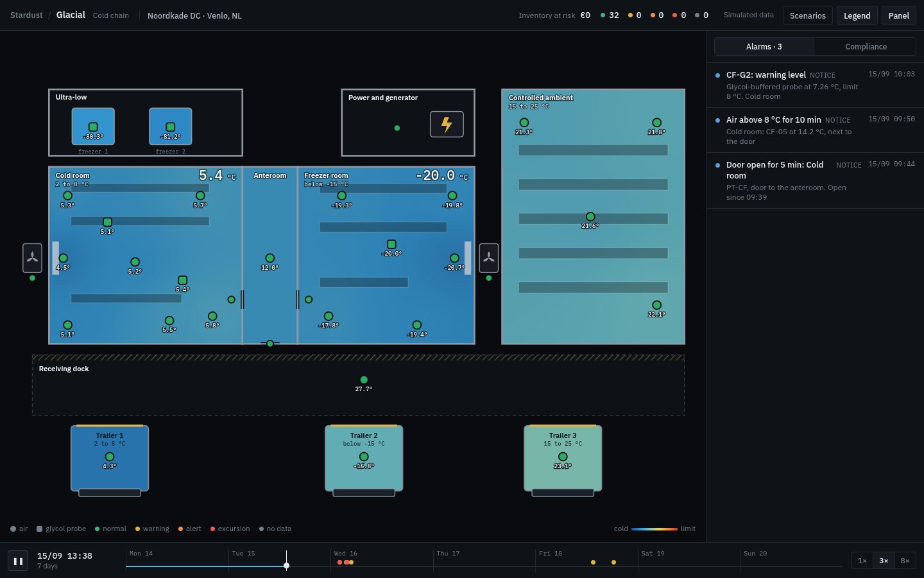The height and width of the screenshot is (578, 924).
Task: Click the generator lightning bolt icon
Action: coord(447,124)
